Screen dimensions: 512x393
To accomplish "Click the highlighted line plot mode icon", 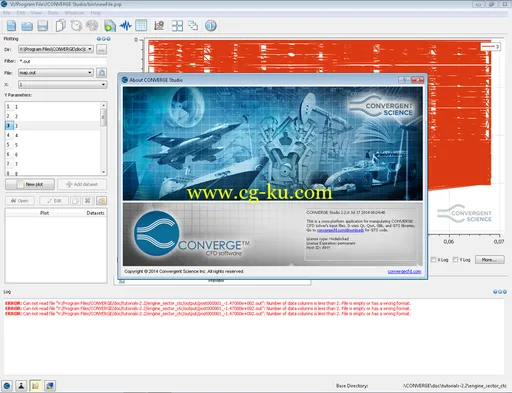I will tap(36, 386).
